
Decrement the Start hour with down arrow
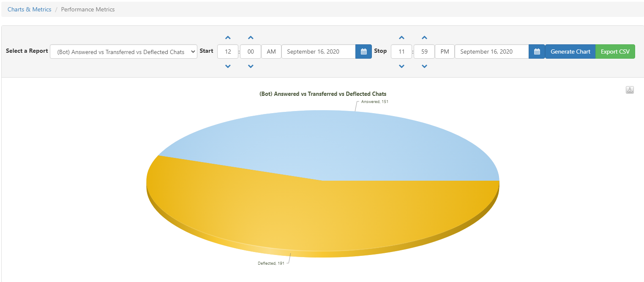(x=228, y=66)
